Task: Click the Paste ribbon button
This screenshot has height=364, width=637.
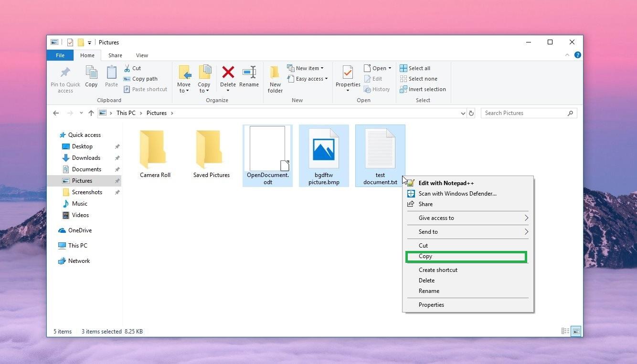Action: 111,76
